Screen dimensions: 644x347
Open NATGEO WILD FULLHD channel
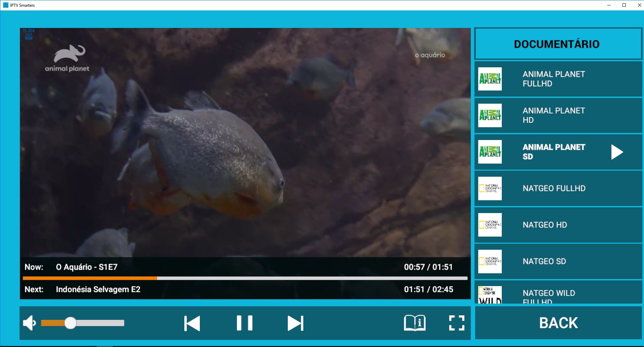558,292
